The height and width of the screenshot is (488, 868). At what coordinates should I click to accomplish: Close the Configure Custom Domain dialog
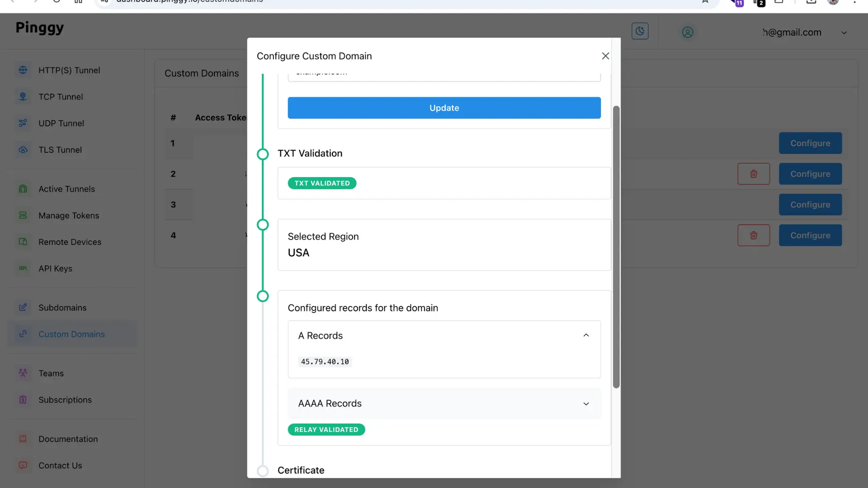605,56
